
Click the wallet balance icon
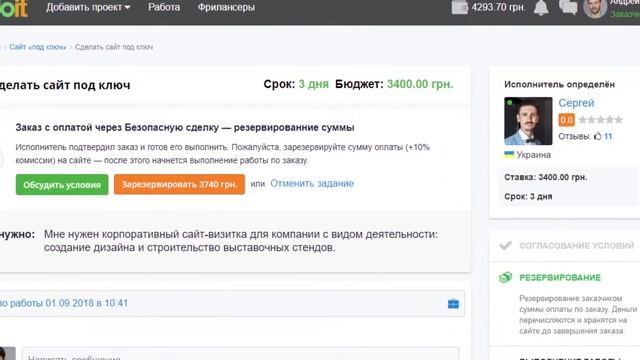coord(460,7)
